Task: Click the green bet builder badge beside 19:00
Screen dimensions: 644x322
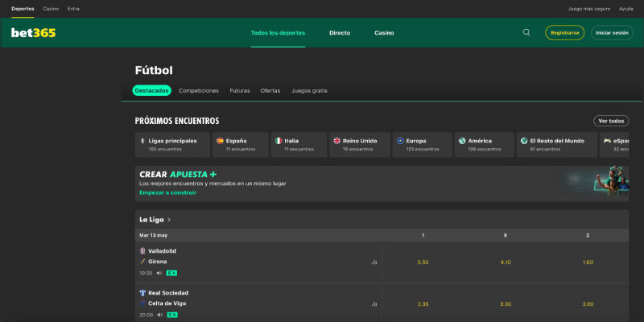Action: click(x=171, y=273)
